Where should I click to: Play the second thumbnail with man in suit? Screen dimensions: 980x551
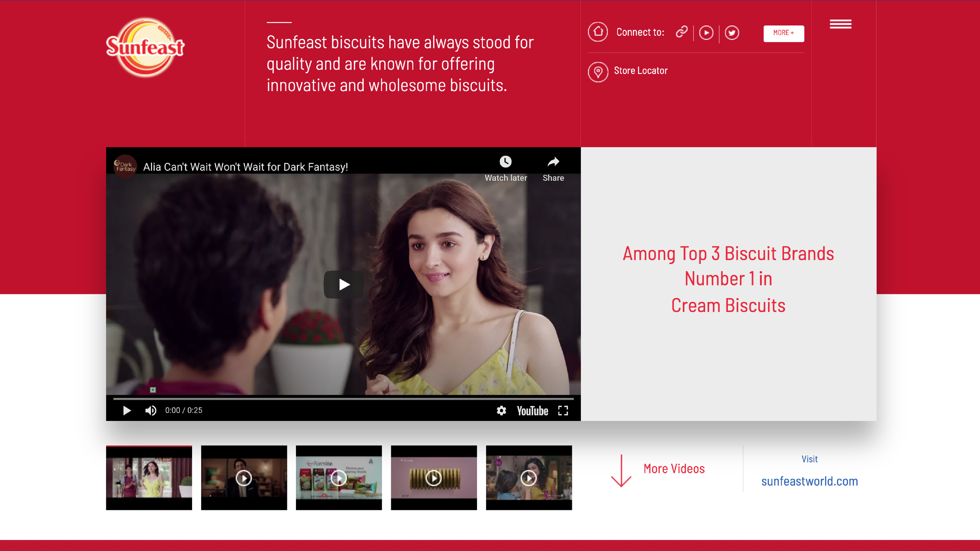244,478
